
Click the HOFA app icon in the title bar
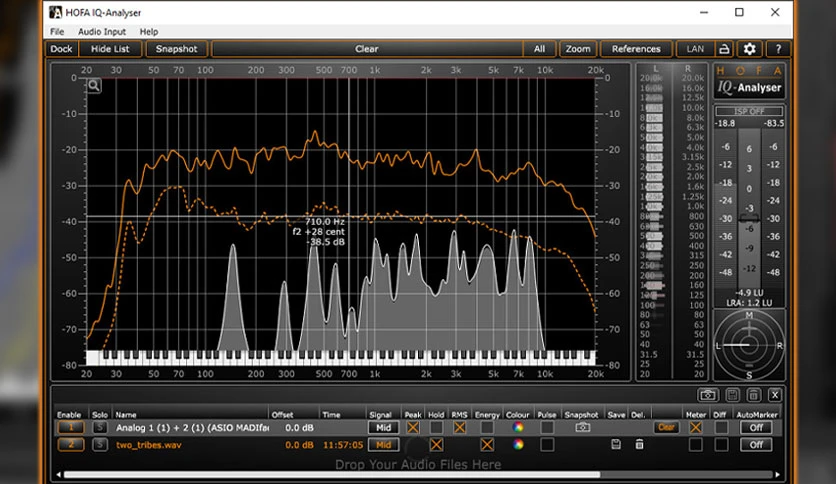[x=55, y=12]
